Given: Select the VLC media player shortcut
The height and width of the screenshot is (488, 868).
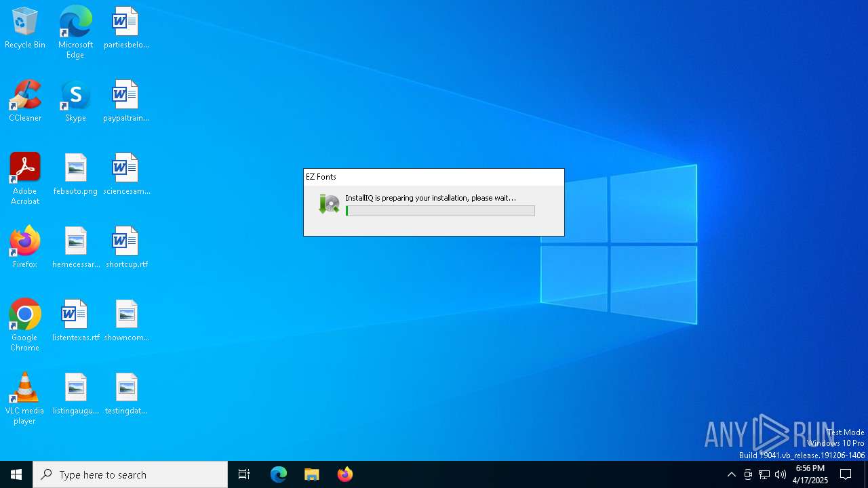Looking at the screenshot, I should point(25,399).
